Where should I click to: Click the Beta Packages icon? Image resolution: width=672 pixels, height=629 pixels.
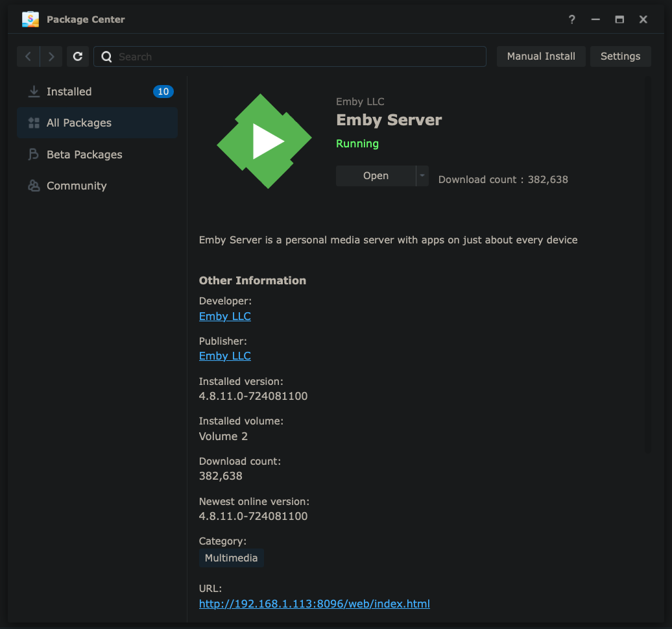[x=34, y=154]
